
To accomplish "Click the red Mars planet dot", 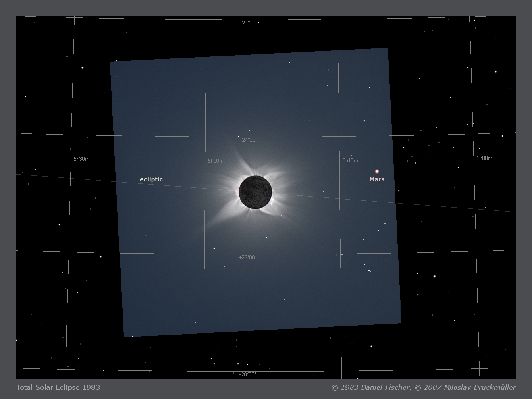I will pos(377,171).
